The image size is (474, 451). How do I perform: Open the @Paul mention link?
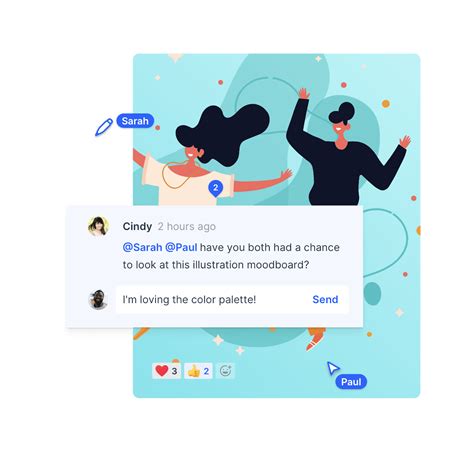pyautogui.click(x=181, y=247)
